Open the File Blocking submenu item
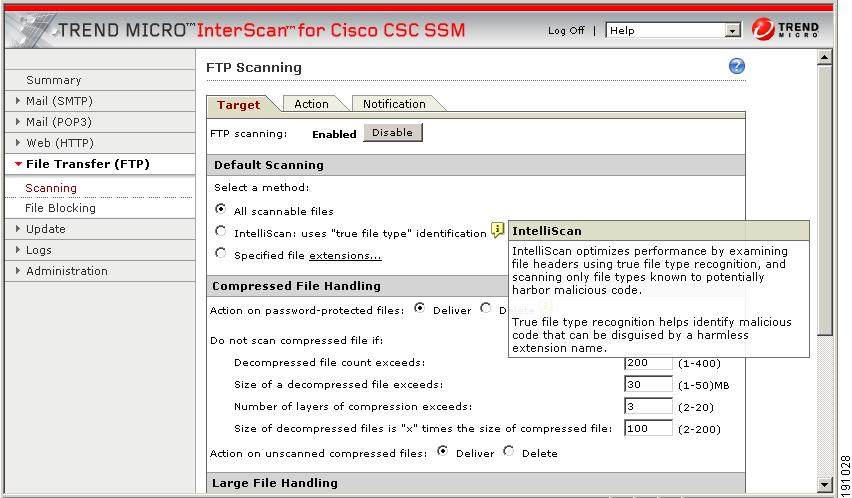 coord(60,208)
